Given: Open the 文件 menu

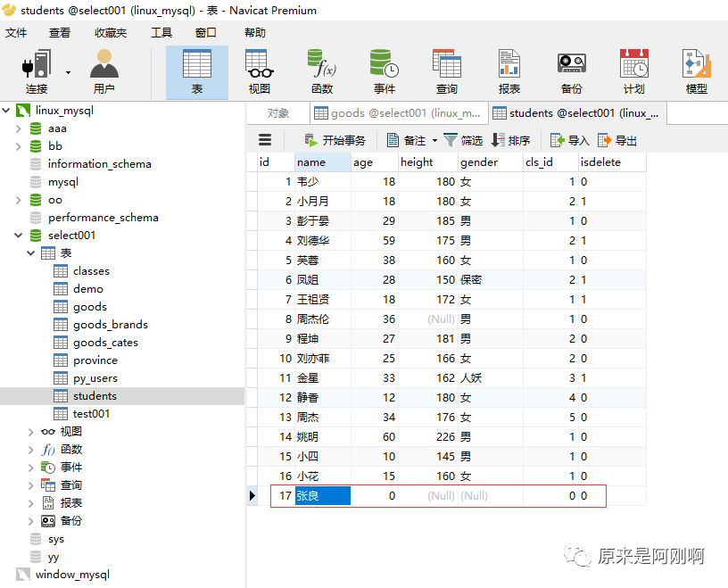Looking at the screenshot, I should (16, 32).
